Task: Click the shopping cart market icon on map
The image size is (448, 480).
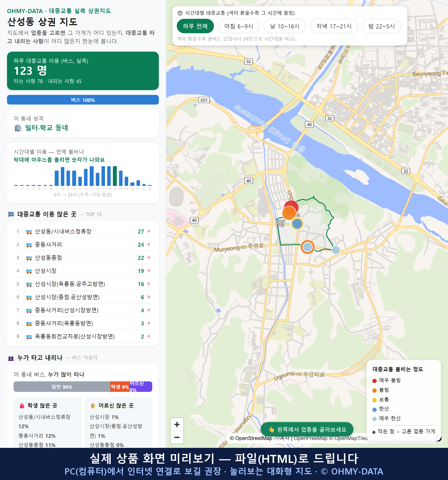Action: 281,222
